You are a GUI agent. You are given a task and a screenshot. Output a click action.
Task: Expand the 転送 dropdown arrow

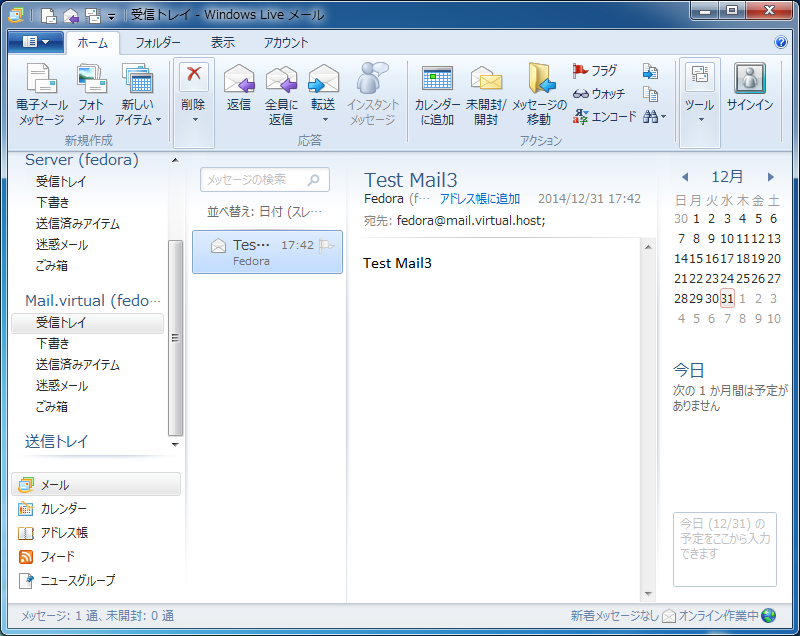tap(324, 120)
